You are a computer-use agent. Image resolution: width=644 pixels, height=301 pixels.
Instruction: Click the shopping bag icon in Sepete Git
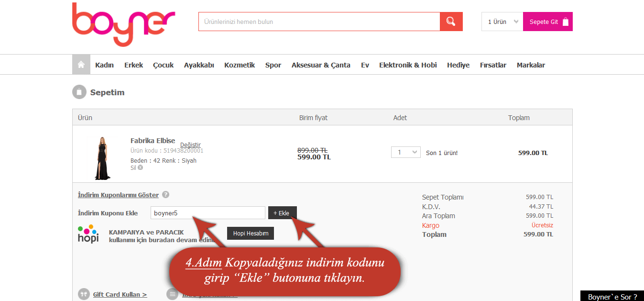point(566,22)
